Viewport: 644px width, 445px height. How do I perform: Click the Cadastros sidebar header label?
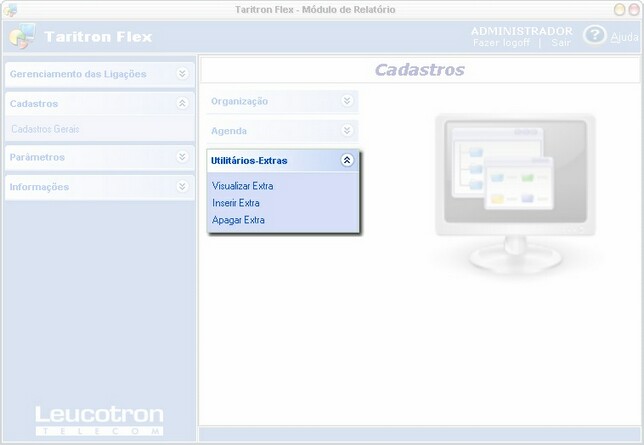pos(34,104)
